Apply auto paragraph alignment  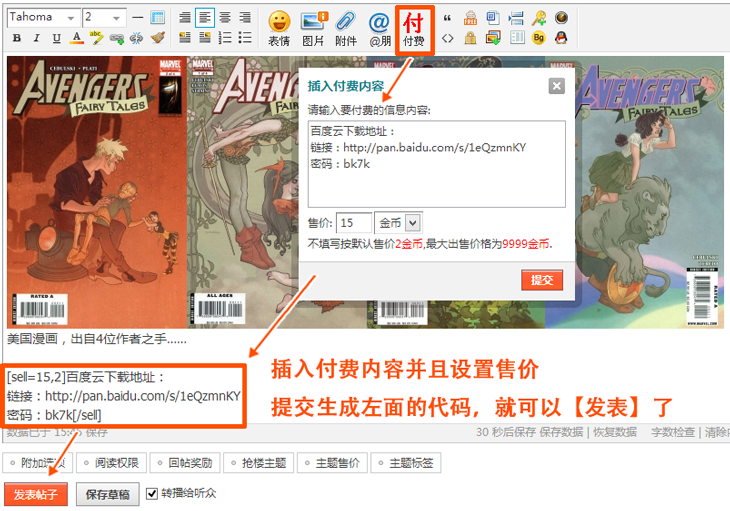pos(185,18)
